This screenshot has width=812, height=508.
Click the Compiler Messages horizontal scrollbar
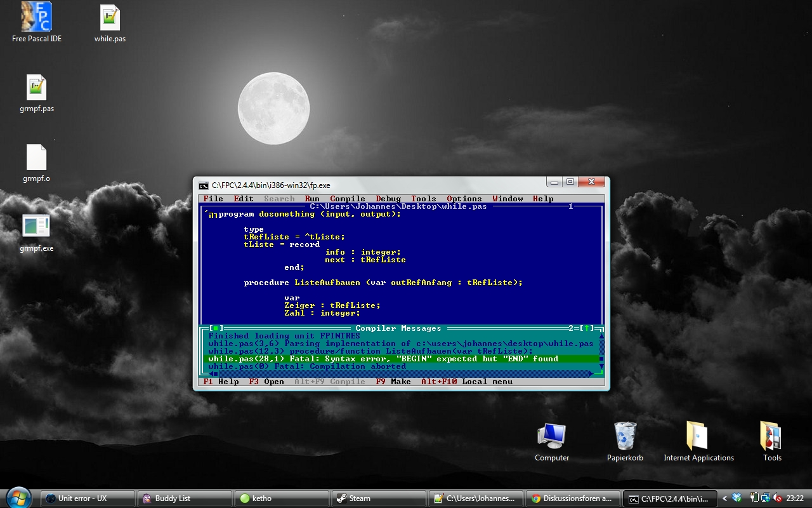406,374
